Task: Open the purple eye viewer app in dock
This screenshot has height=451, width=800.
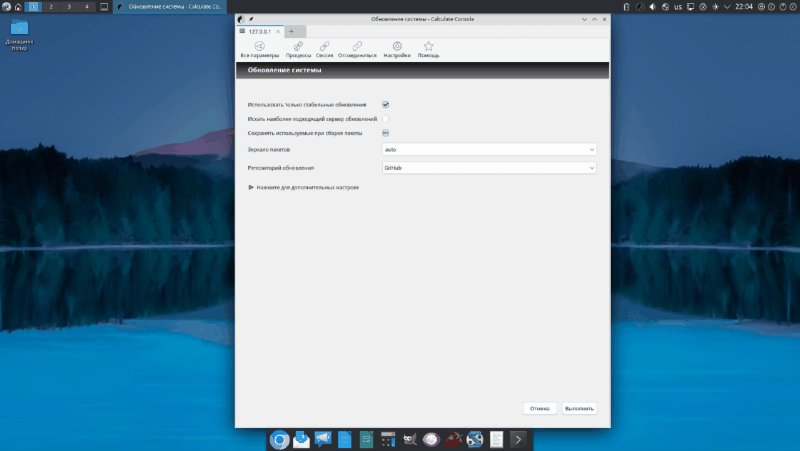Action: [431, 439]
